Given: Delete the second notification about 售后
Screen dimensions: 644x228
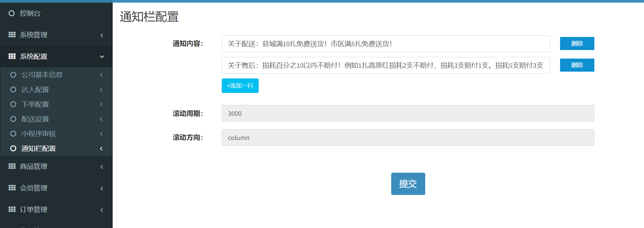Looking at the screenshot, I should click(577, 65).
